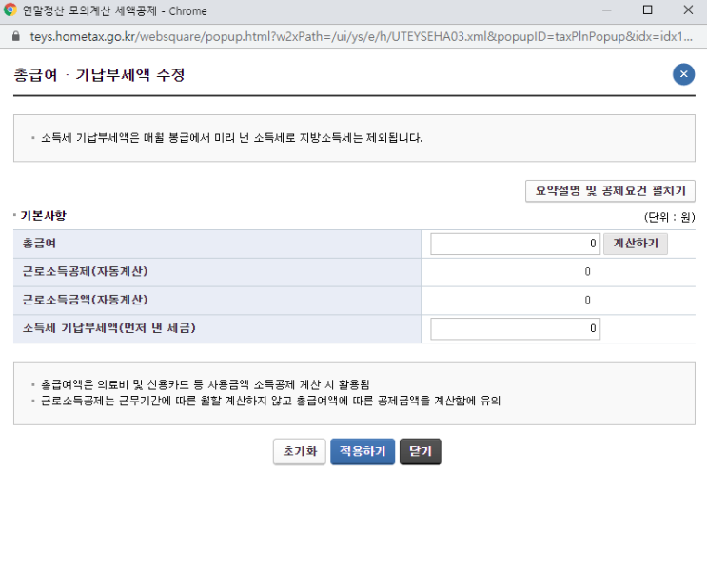Click the 총급여 row label
Viewport: 707px width, 588px height.
(39, 244)
